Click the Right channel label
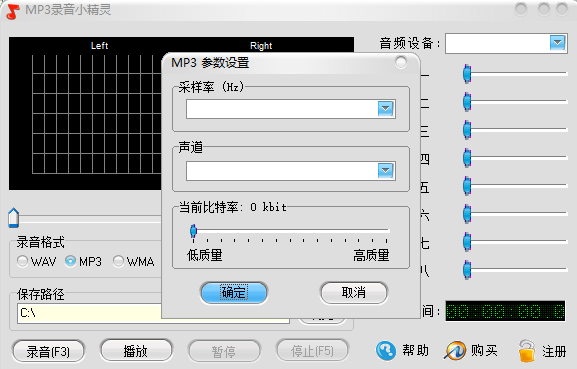 261,46
